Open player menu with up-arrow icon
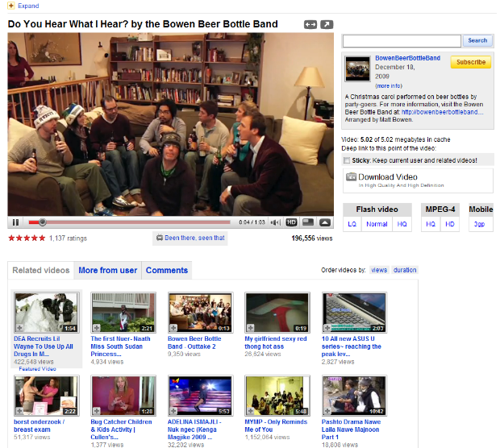This screenshot has width=500, height=448. click(325, 222)
